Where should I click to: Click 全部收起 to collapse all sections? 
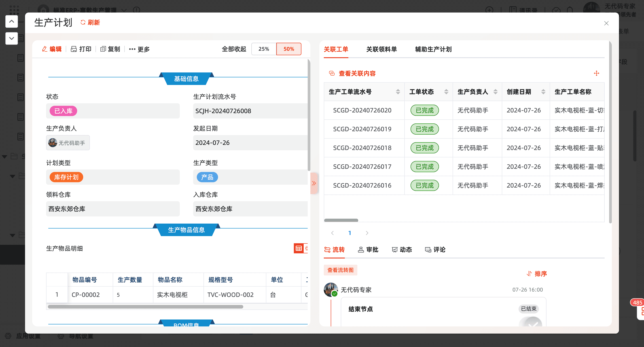pos(234,49)
